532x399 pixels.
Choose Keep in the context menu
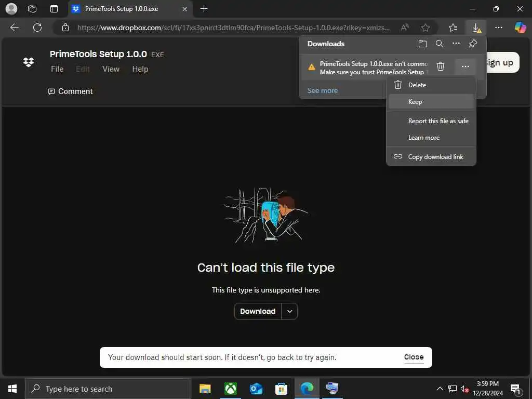click(x=431, y=102)
